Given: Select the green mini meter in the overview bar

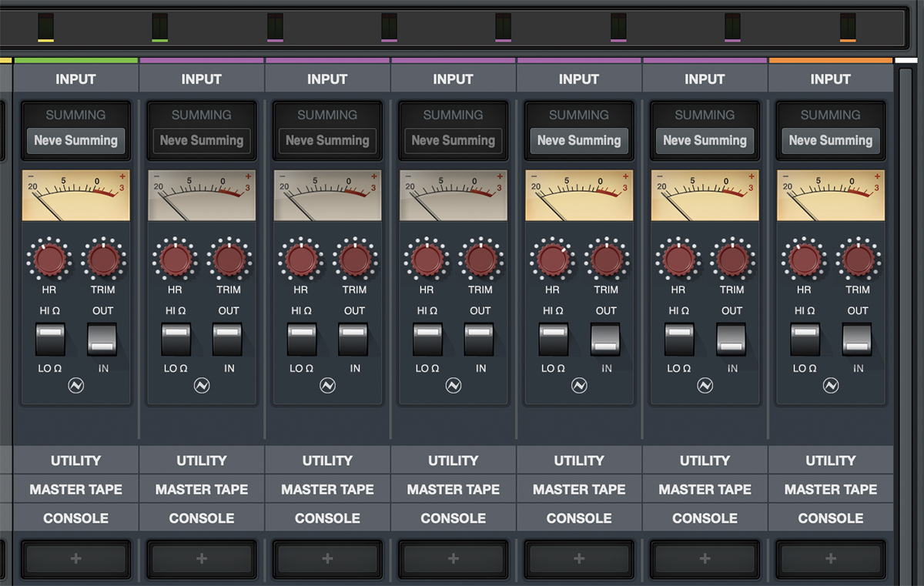Looking at the screenshot, I should click(160, 27).
